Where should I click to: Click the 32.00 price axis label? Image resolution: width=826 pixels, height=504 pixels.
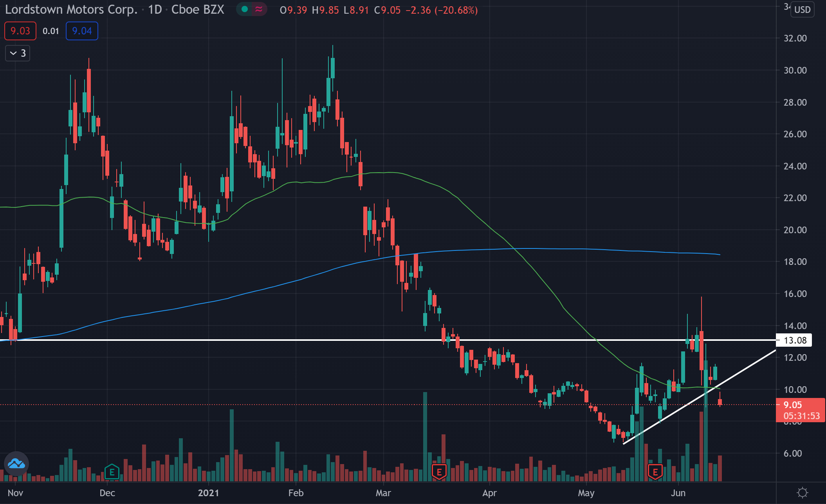[795, 38]
